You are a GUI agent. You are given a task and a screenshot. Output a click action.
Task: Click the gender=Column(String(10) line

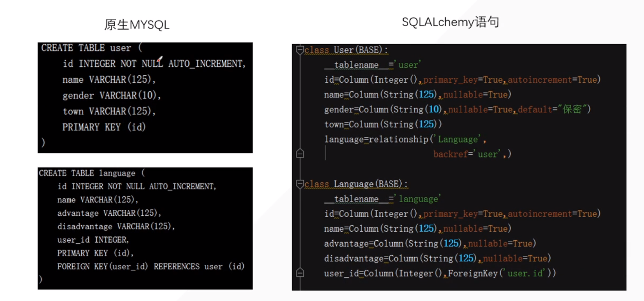[x=457, y=110]
